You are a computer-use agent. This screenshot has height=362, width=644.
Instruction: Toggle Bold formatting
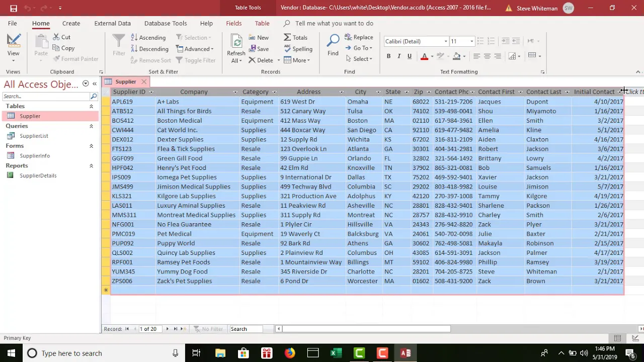click(388, 56)
